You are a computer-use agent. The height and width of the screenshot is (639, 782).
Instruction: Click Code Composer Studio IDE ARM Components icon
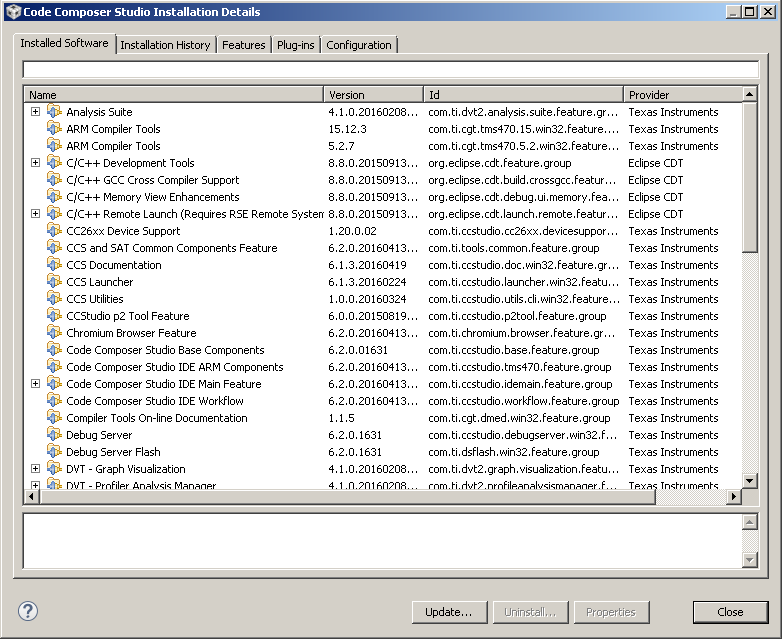(x=54, y=366)
